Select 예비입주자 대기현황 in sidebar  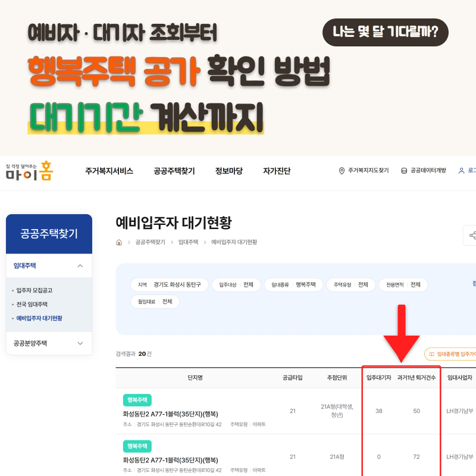tap(39, 318)
